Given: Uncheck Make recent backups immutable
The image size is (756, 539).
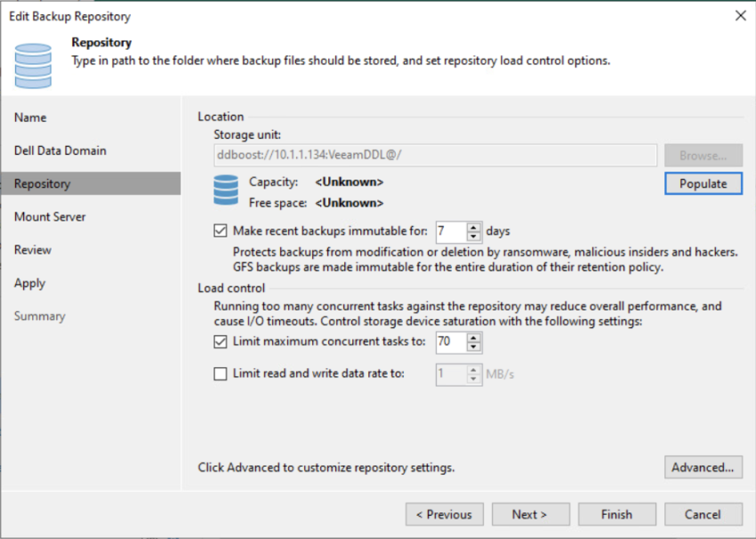Looking at the screenshot, I should (219, 230).
